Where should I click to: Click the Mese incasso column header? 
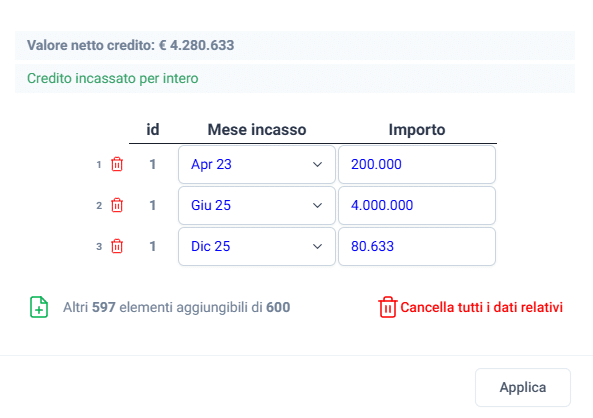coord(257,130)
